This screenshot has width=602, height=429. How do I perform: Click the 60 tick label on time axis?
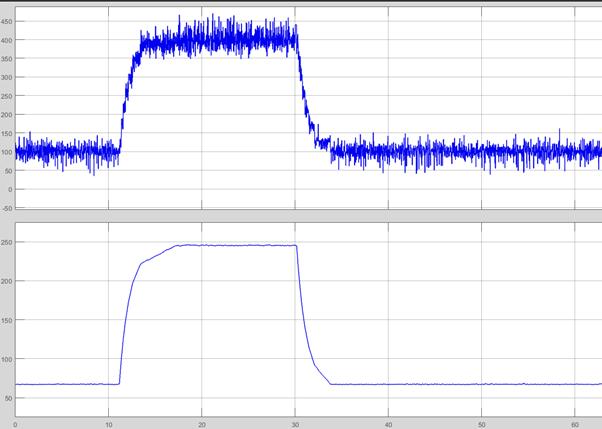(575, 425)
